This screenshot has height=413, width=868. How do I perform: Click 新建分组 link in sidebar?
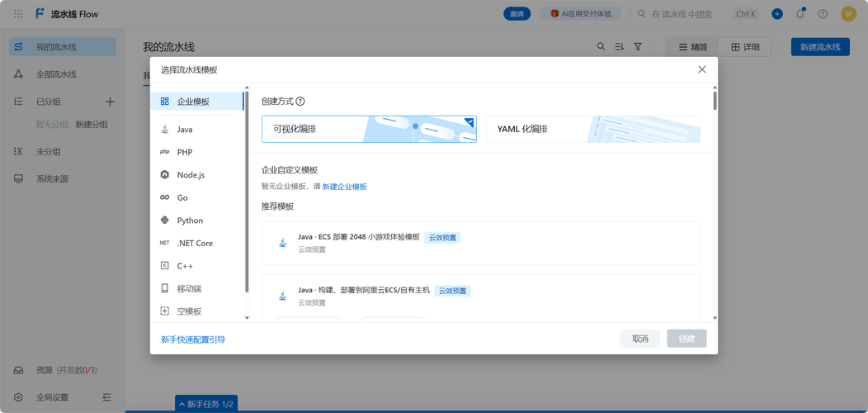click(92, 125)
